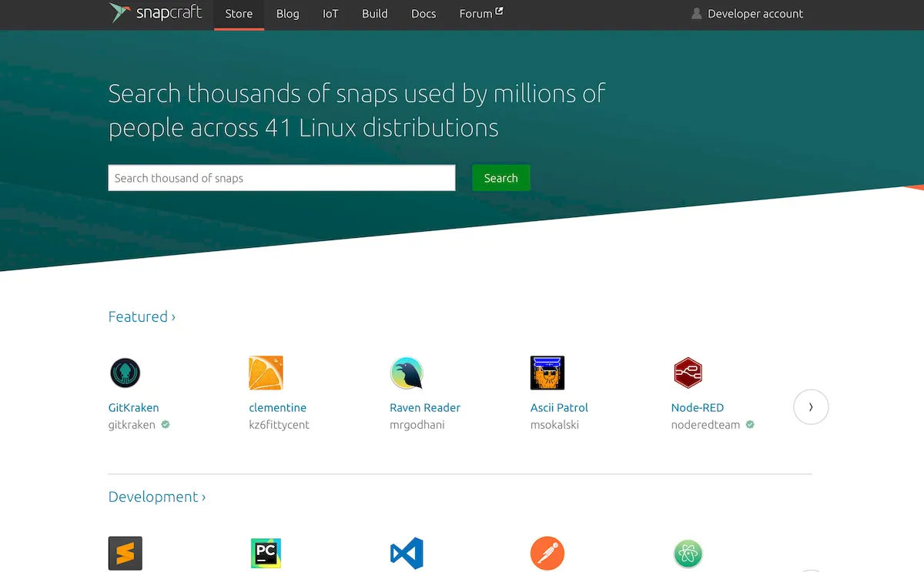Focus the Search thousand of snaps field

coord(282,178)
